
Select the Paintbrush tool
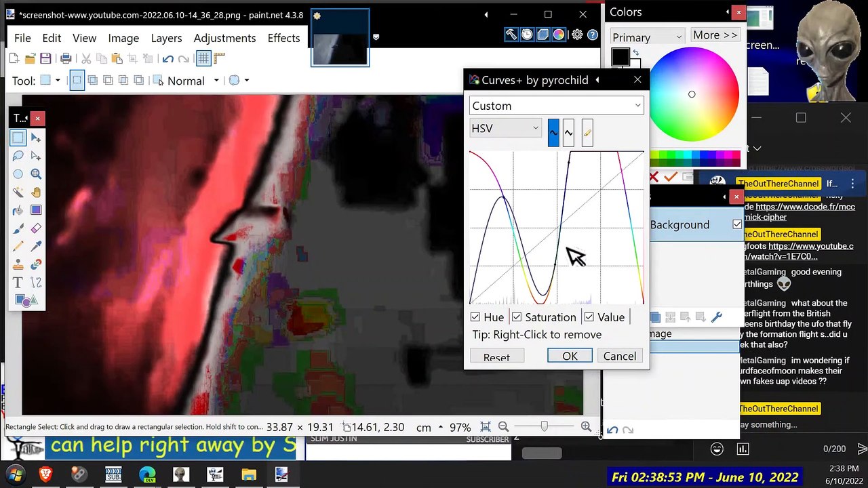pos(18,228)
